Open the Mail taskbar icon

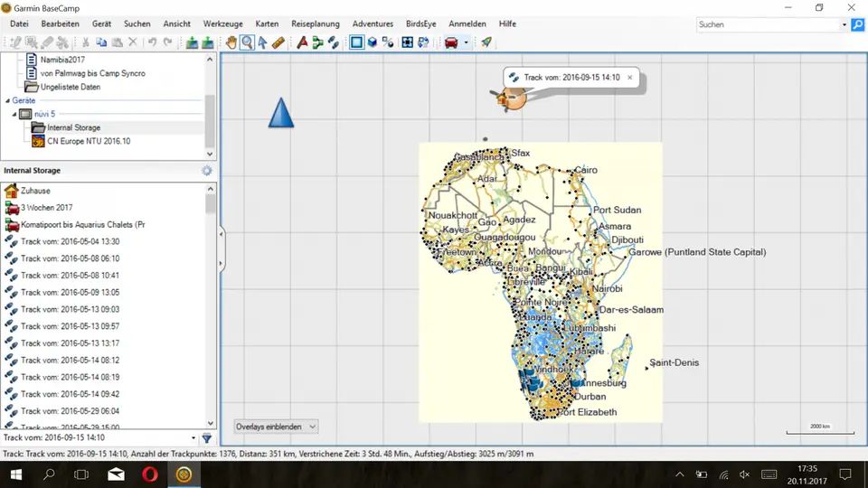[117, 474]
